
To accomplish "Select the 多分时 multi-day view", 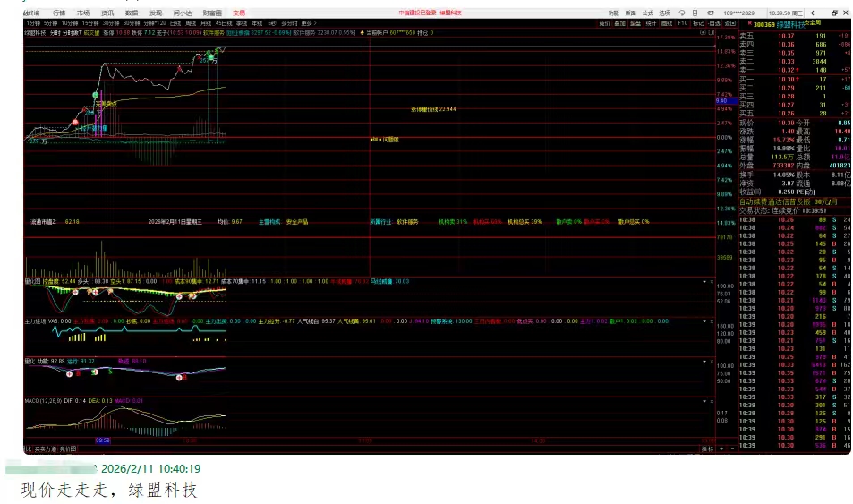I will point(289,23).
